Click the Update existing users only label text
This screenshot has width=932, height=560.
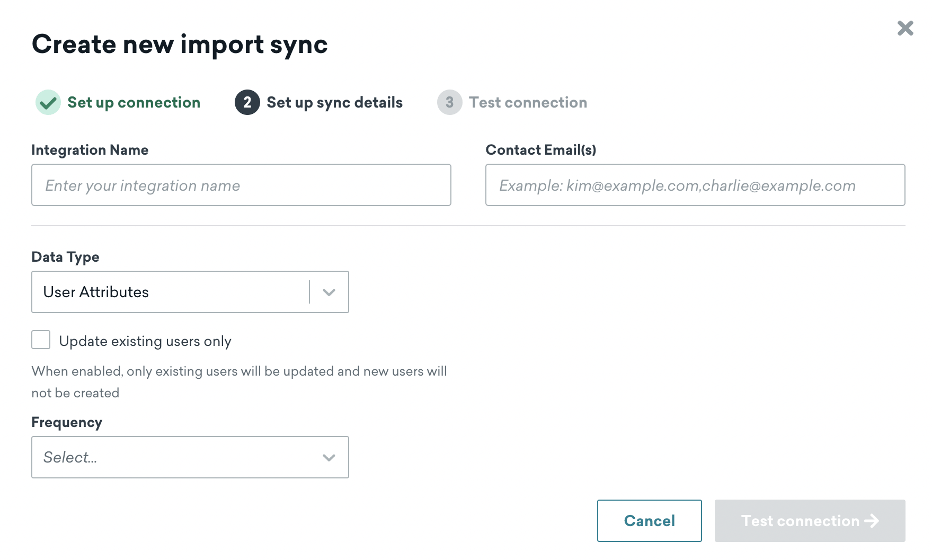[145, 341]
